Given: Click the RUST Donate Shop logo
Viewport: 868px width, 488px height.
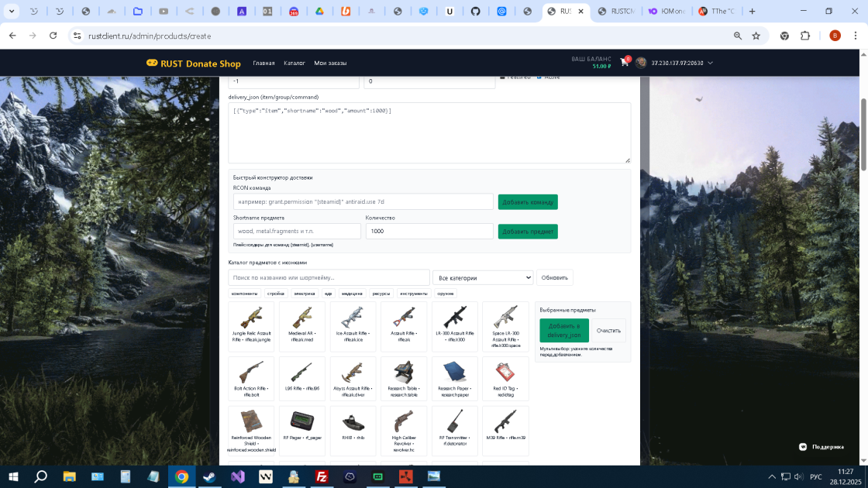Looking at the screenshot, I should pos(193,63).
